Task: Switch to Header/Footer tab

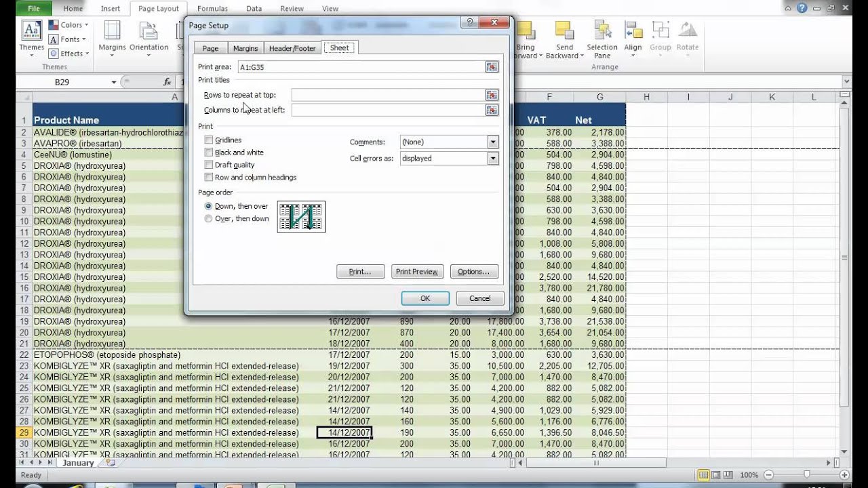Action: point(292,48)
